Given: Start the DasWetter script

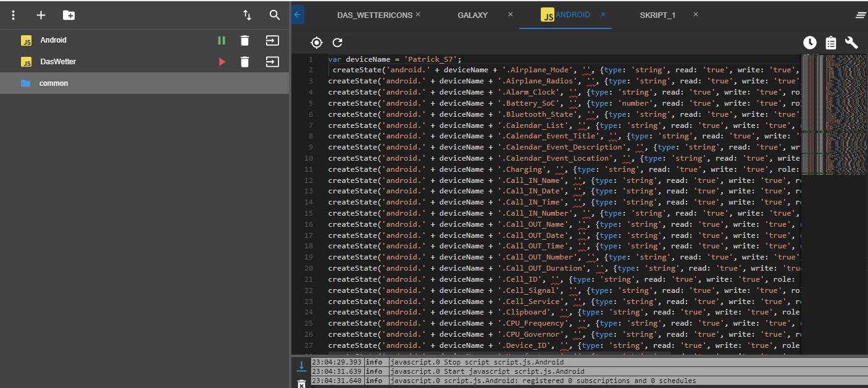Looking at the screenshot, I should click(222, 62).
